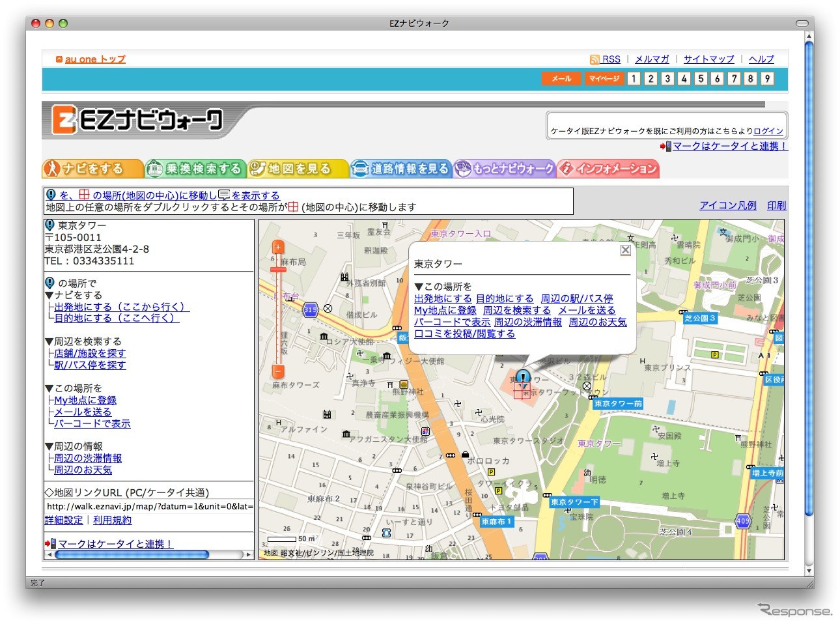Visit the サイトマップ link
Screen dimensions: 840x624
(708, 59)
